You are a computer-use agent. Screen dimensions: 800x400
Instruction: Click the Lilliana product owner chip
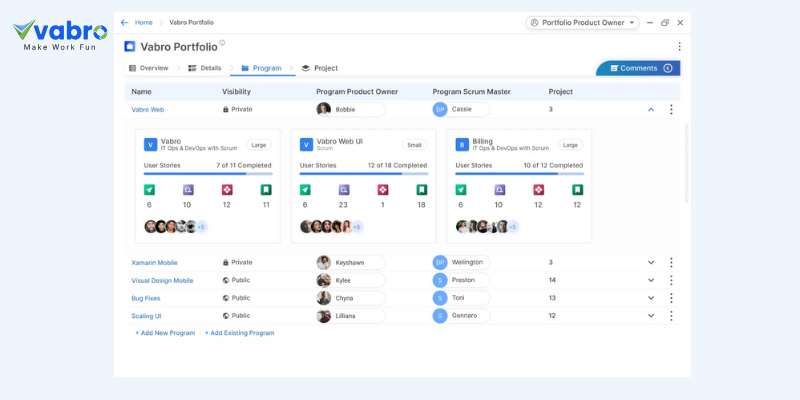(351, 316)
